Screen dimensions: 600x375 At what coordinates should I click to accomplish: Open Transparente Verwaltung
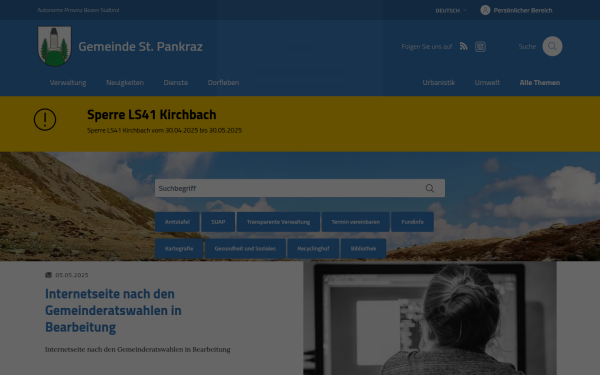click(278, 222)
